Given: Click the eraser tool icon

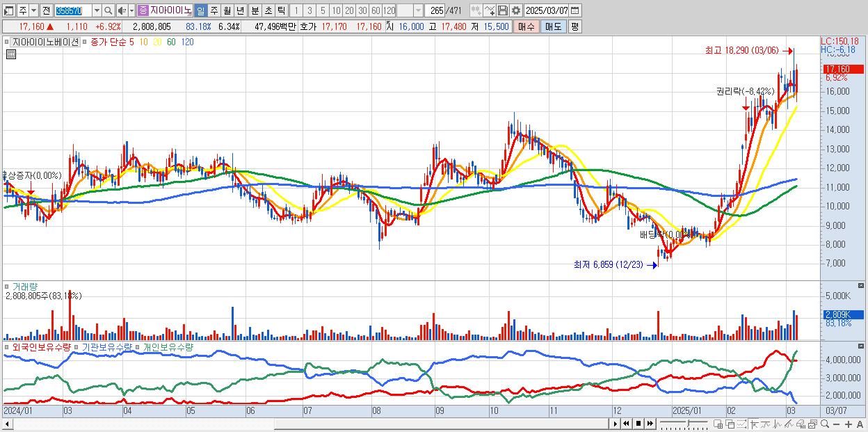Looking at the screenshot, I should [x=801, y=424].
